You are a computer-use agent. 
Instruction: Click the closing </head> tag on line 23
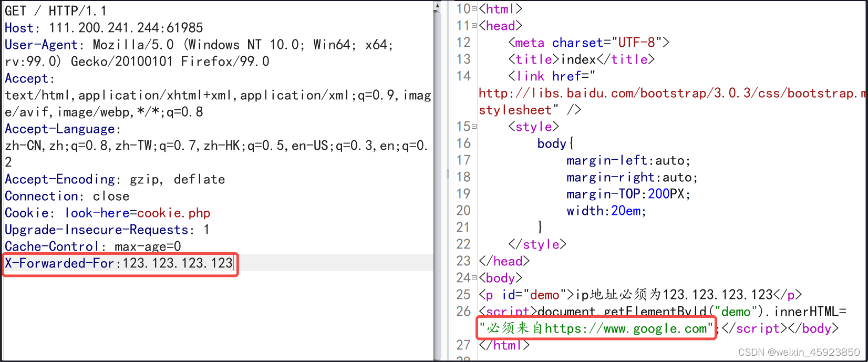click(504, 261)
